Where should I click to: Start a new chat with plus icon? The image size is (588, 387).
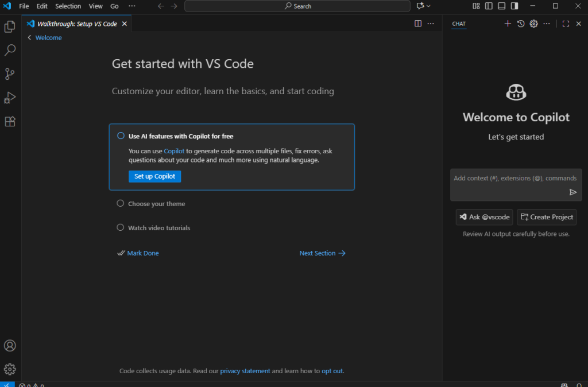[508, 24]
